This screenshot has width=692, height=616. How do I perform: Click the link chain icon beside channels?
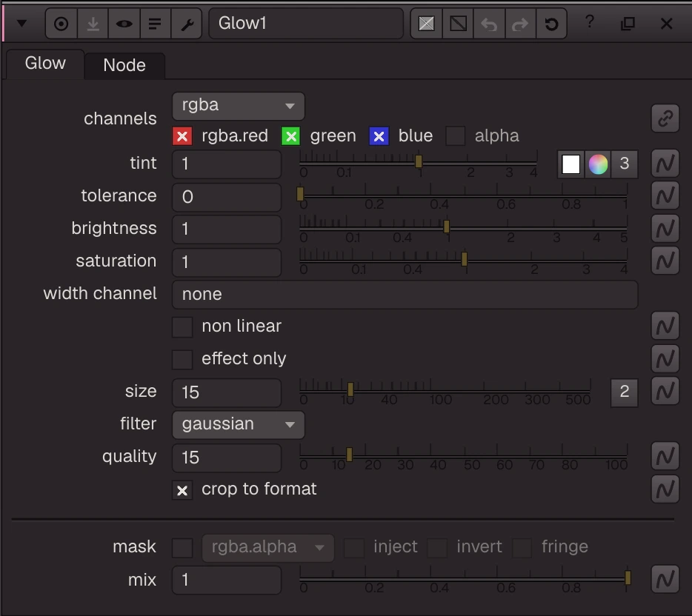click(665, 118)
